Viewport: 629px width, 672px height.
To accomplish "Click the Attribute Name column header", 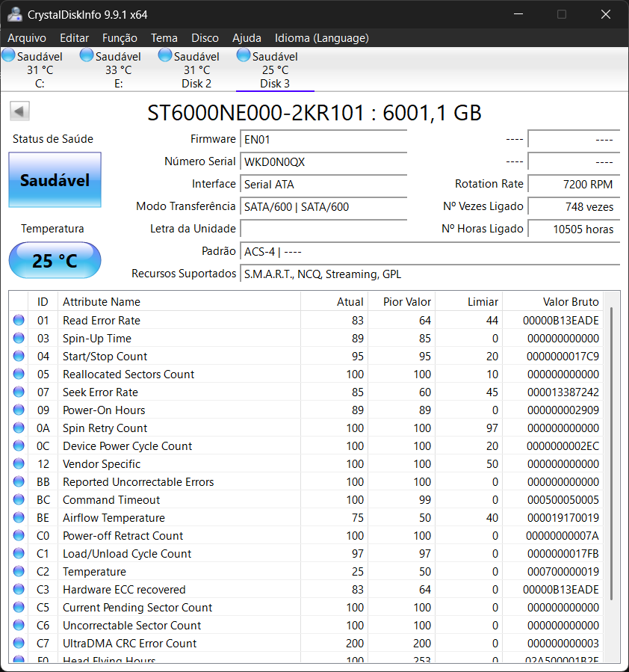I will (x=179, y=302).
